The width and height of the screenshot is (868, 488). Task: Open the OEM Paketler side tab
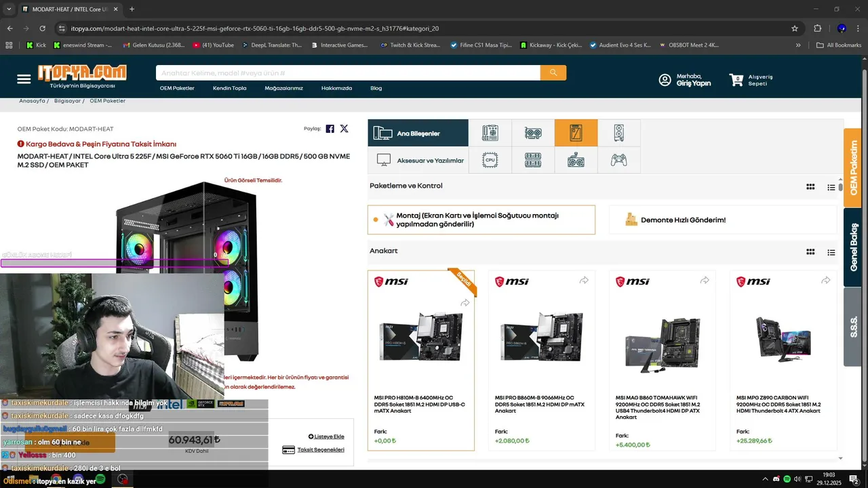pyautogui.click(x=853, y=167)
